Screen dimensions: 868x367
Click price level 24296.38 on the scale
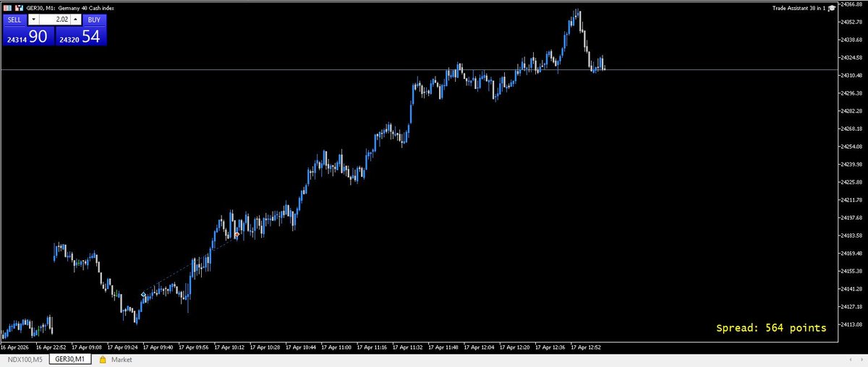point(852,93)
